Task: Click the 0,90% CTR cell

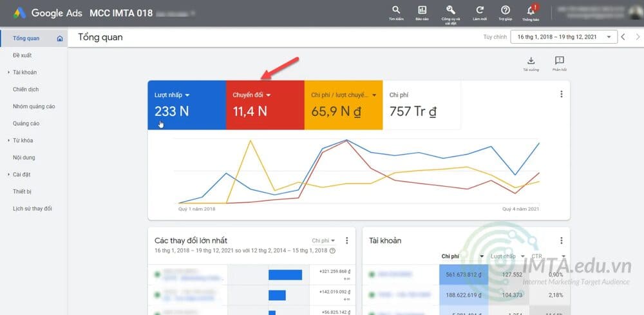Action: point(556,275)
